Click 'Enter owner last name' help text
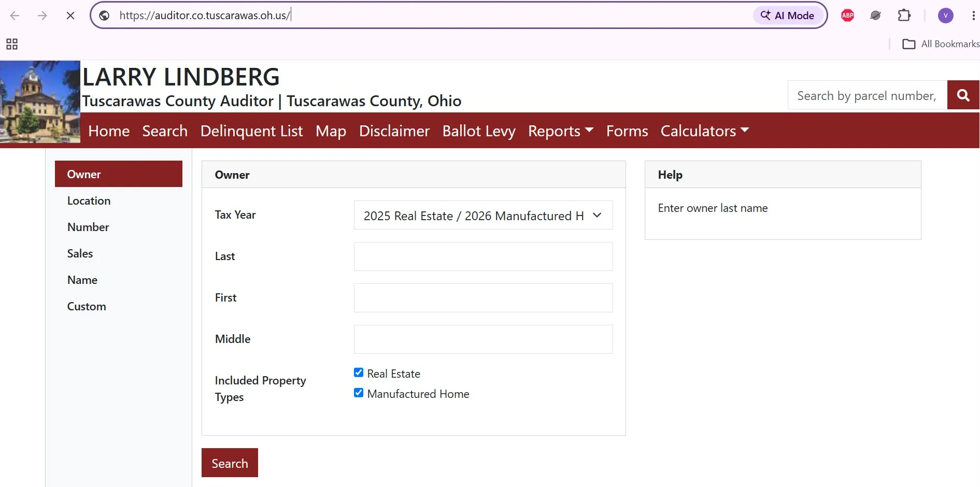The height and width of the screenshot is (487, 980). click(x=713, y=208)
